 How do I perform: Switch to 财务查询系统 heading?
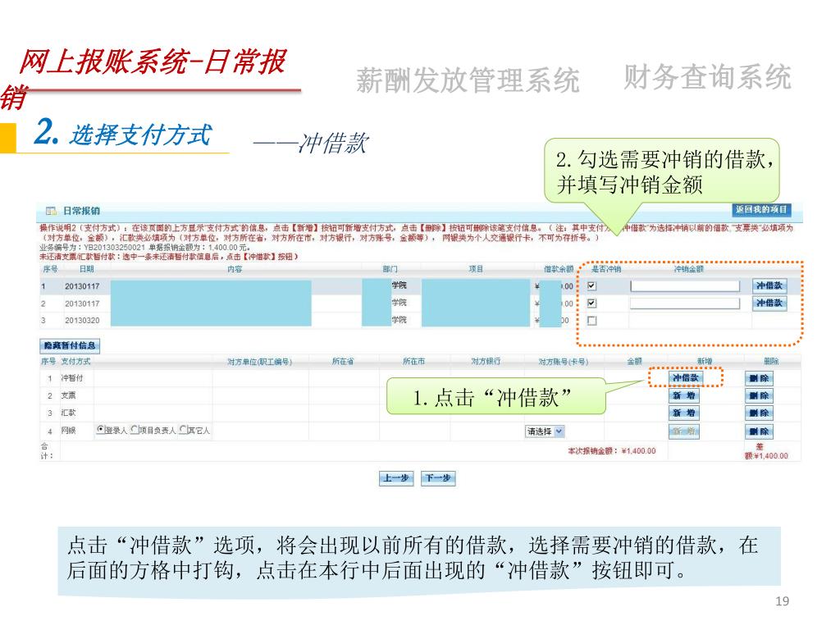click(707, 77)
